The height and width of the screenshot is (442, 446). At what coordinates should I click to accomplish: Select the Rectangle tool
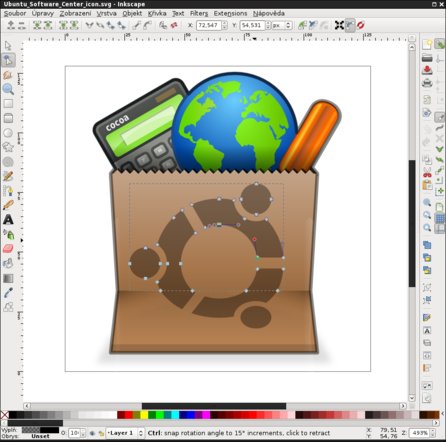(x=8, y=104)
